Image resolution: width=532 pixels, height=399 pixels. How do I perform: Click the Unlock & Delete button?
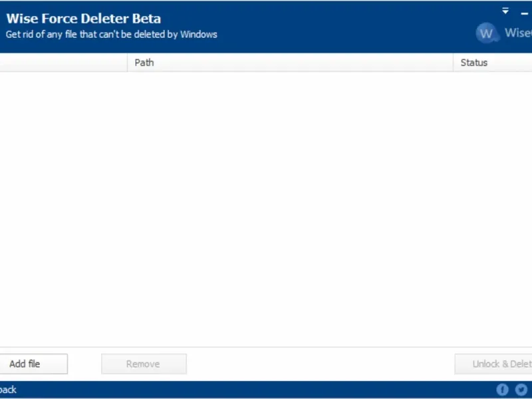pos(493,364)
